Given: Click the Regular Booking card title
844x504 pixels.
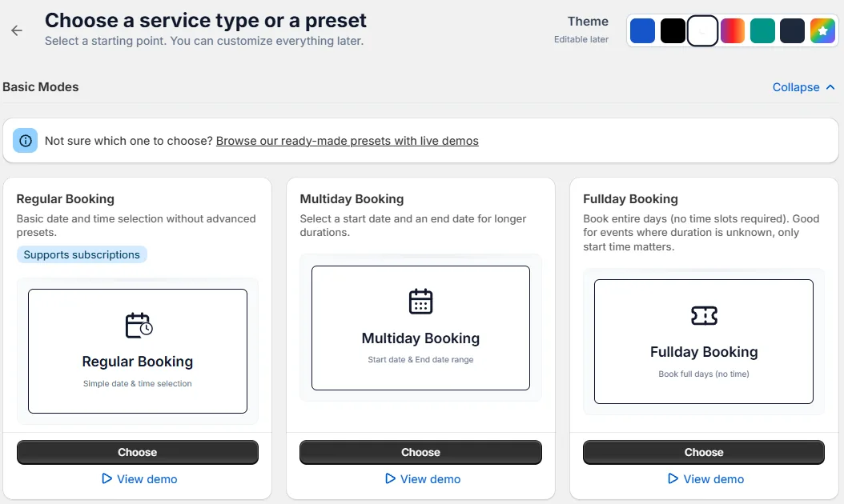Looking at the screenshot, I should pyautogui.click(x=65, y=199).
